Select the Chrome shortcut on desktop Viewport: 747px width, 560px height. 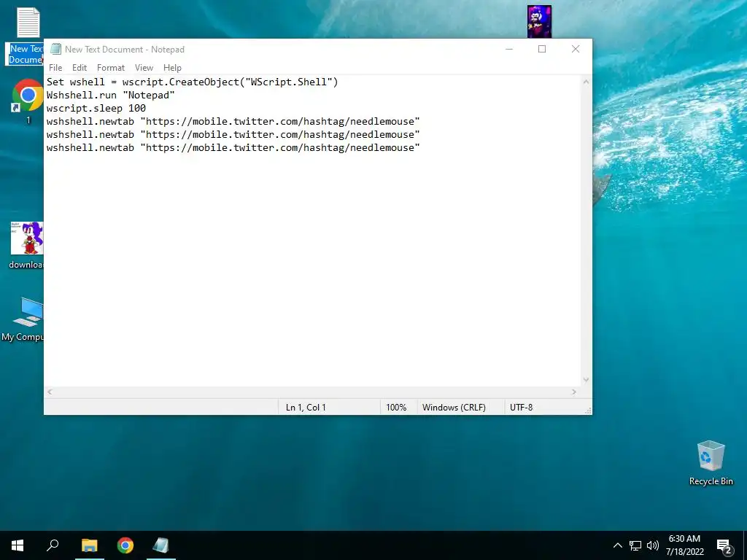click(27, 101)
